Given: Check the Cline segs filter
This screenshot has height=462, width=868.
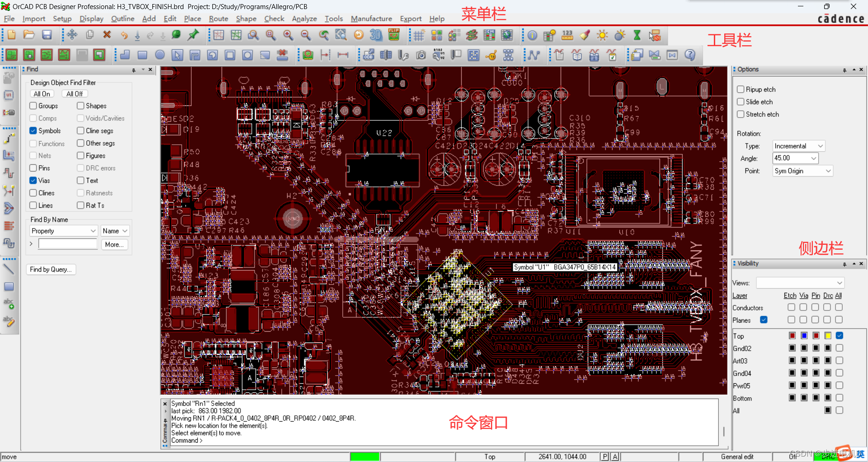Looking at the screenshot, I should [x=80, y=131].
